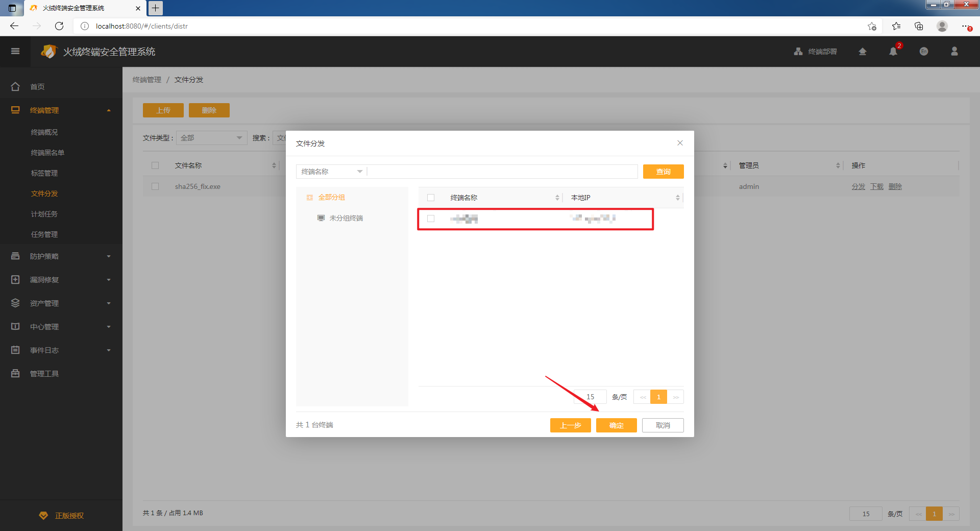Image resolution: width=980 pixels, height=531 pixels.
Task: Click the hamburger menu icon to collapse sidebar
Action: coord(15,51)
